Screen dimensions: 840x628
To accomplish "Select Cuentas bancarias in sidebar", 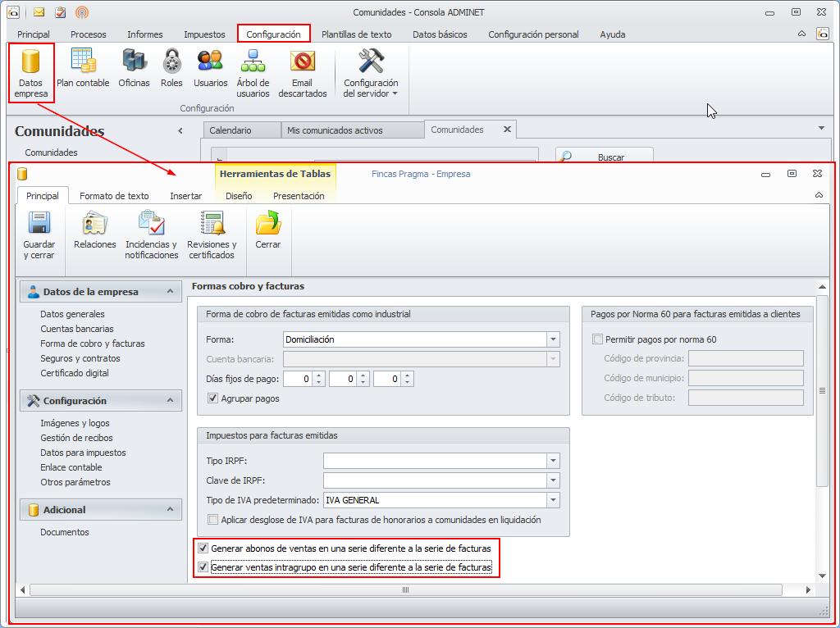I will pos(77,329).
